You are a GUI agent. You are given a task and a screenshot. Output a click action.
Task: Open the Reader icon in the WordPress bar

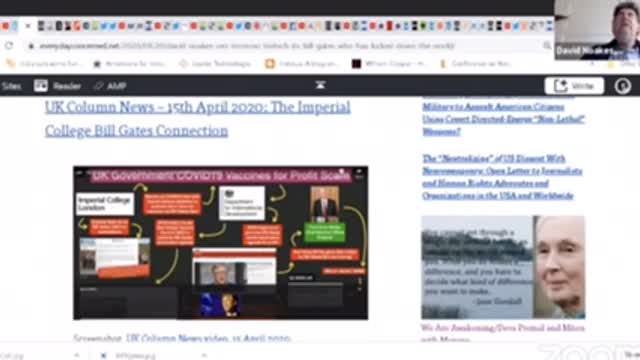pyautogui.click(x=41, y=86)
